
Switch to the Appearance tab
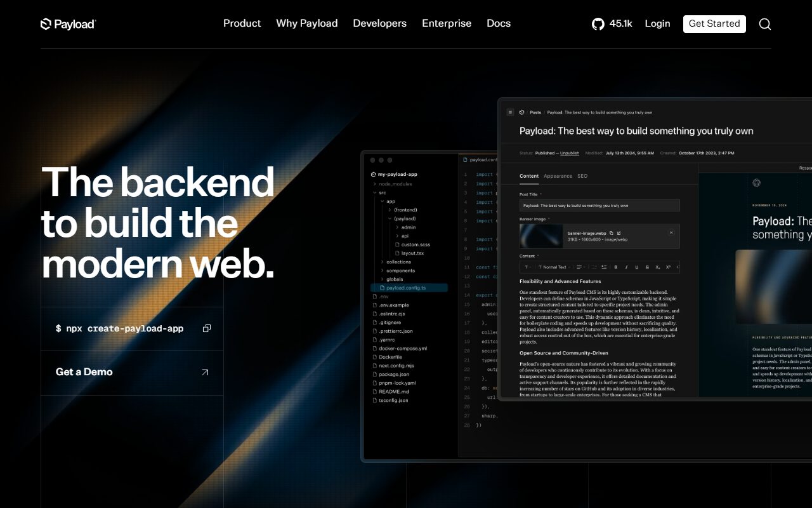tap(558, 176)
